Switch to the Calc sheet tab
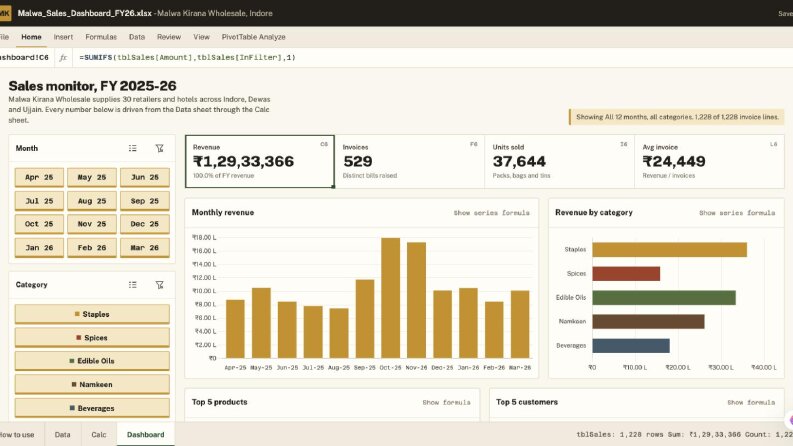This screenshot has height=446, width=793. 99,434
